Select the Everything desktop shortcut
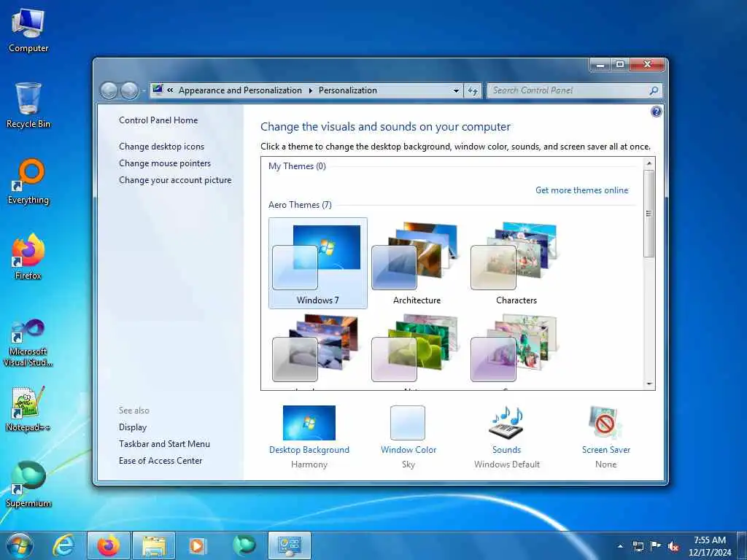 point(28,182)
